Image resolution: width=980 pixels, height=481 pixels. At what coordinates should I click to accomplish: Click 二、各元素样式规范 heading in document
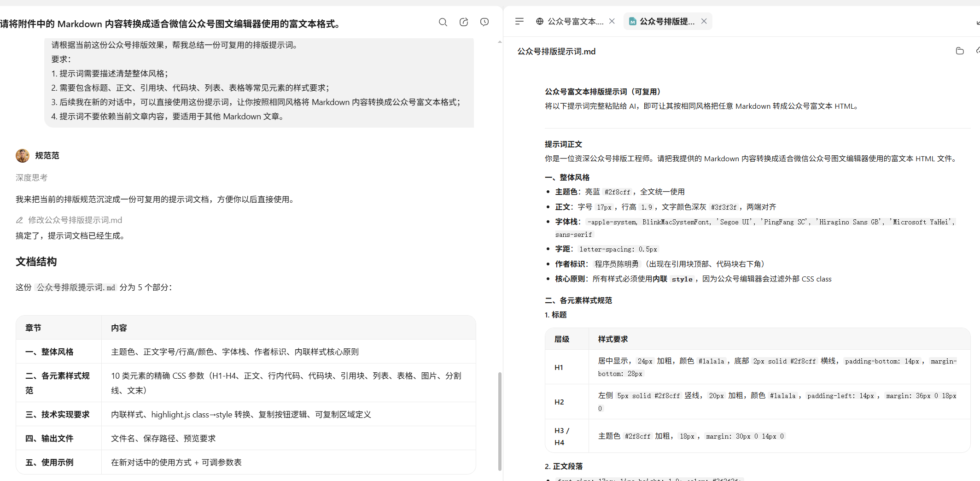point(578,300)
